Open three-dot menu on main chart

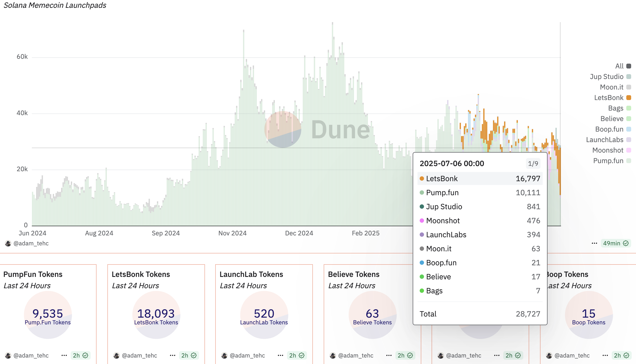(x=594, y=243)
